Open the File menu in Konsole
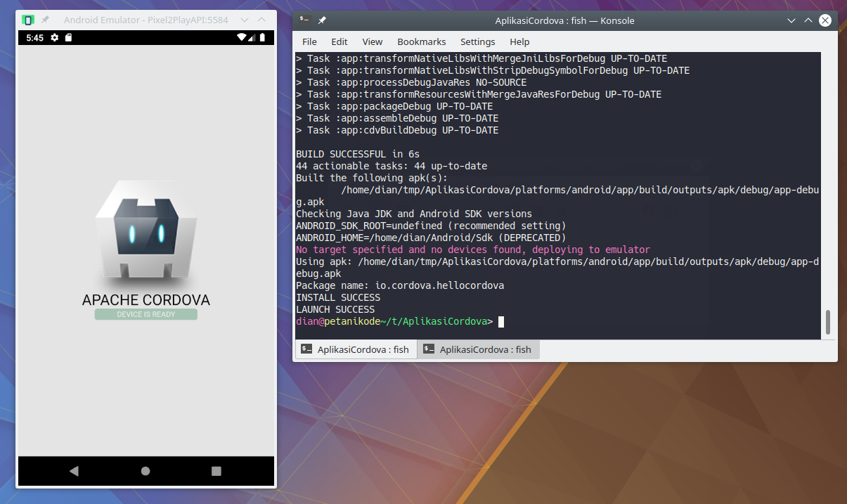This screenshot has height=504, width=847. point(309,41)
